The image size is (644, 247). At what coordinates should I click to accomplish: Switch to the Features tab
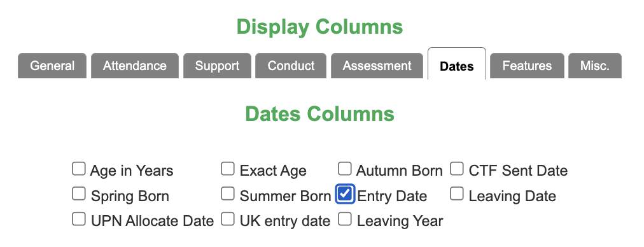point(527,66)
